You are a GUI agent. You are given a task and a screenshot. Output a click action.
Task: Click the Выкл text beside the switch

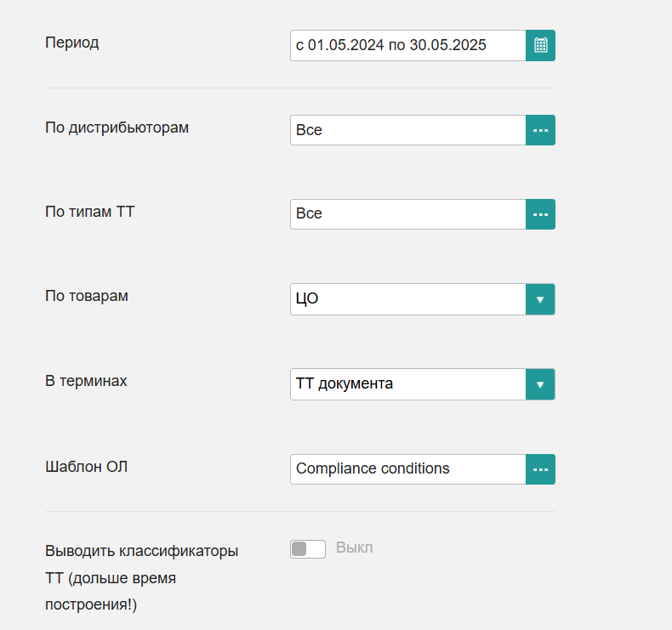click(355, 548)
